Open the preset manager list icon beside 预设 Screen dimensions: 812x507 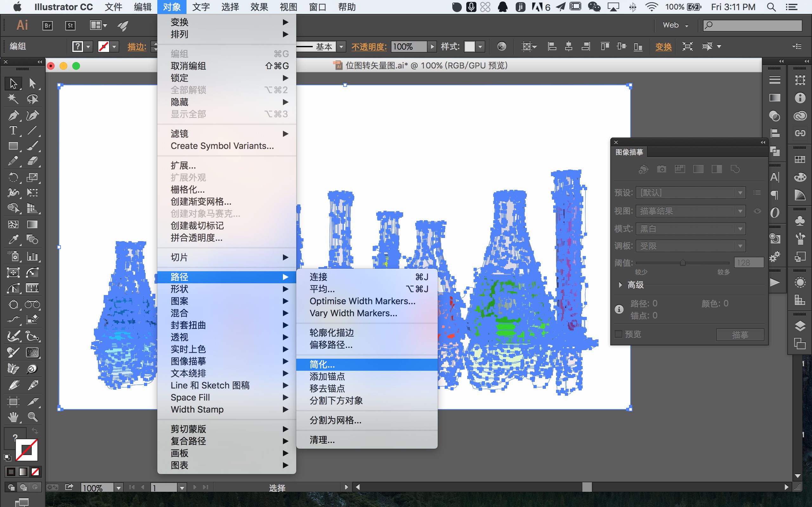coord(757,192)
